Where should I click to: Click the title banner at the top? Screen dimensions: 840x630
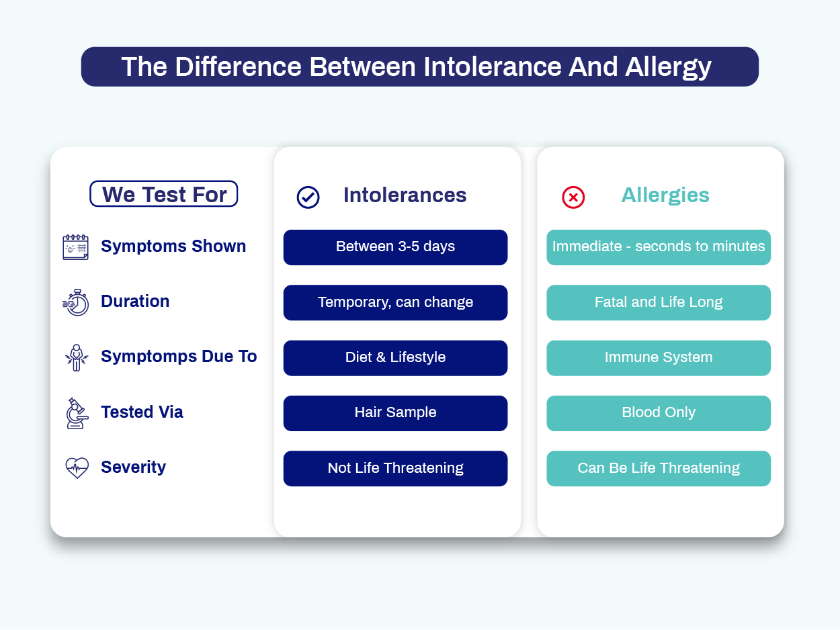click(x=419, y=66)
